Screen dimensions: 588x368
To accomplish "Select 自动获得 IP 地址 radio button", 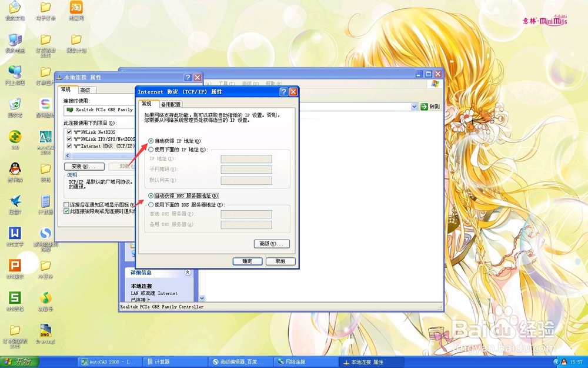I will [x=151, y=141].
